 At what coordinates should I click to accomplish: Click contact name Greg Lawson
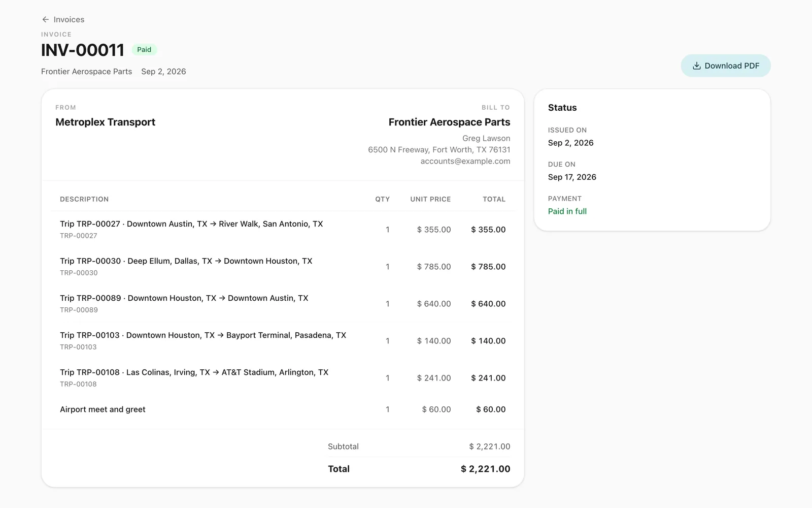click(x=486, y=138)
